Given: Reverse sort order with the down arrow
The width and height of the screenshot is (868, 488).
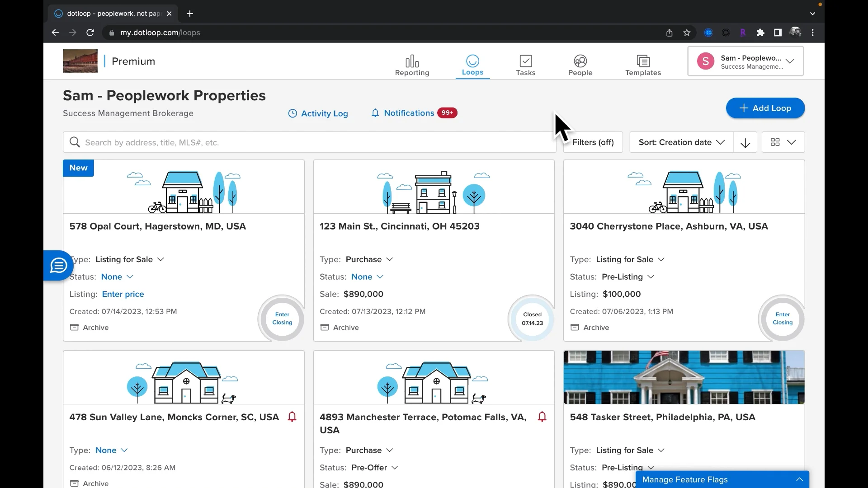Looking at the screenshot, I should tap(745, 143).
